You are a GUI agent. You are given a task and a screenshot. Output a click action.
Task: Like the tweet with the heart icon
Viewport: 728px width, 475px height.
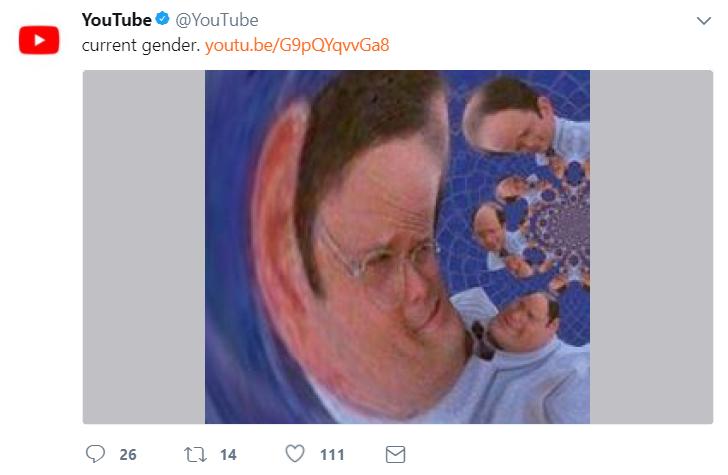click(295, 454)
